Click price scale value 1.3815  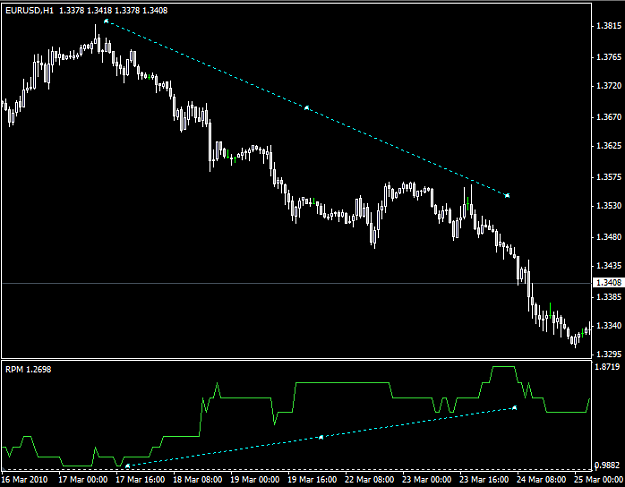tap(609, 26)
